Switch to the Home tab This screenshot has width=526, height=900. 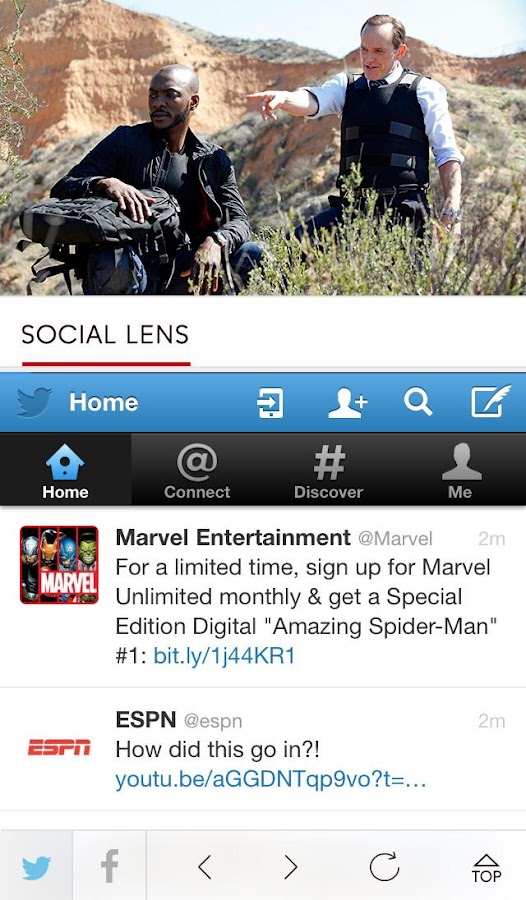(65, 470)
